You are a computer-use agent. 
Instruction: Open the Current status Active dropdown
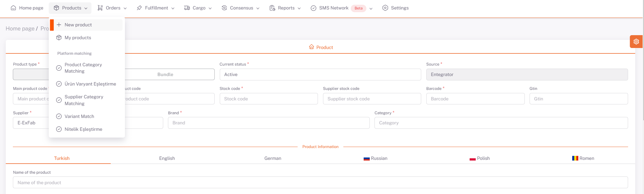[x=320, y=74]
